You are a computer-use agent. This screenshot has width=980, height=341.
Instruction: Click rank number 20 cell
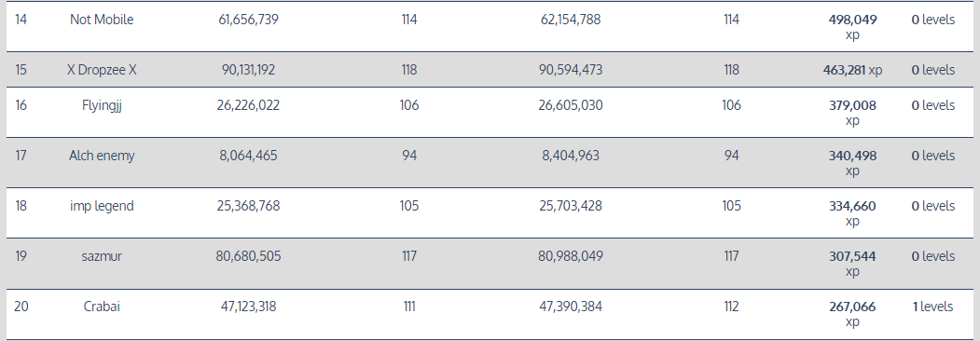pos(21,307)
